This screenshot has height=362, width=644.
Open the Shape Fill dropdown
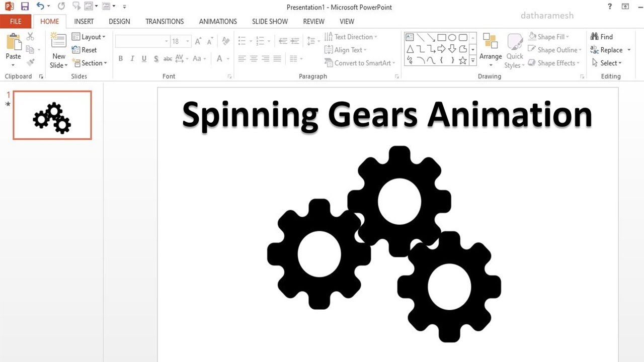(548, 37)
